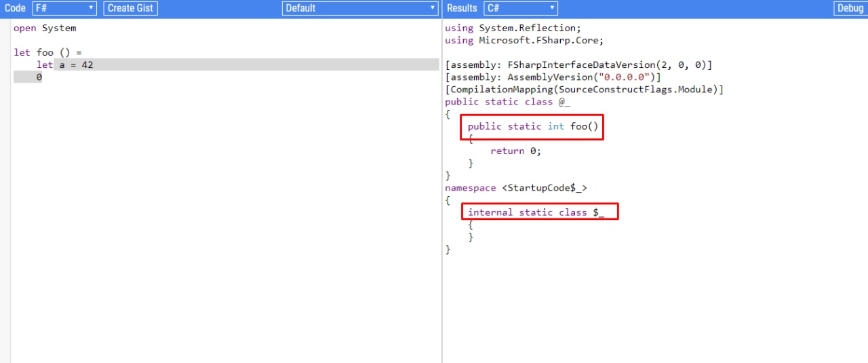Click 'namespace <StartupCode$_>' line
This screenshot has width=868, height=363.
(x=516, y=187)
